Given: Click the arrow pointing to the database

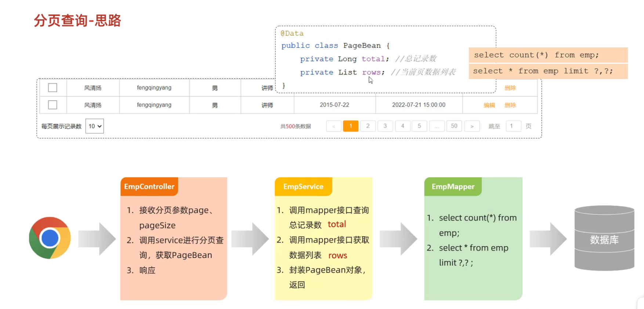Looking at the screenshot, I should [548, 239].
